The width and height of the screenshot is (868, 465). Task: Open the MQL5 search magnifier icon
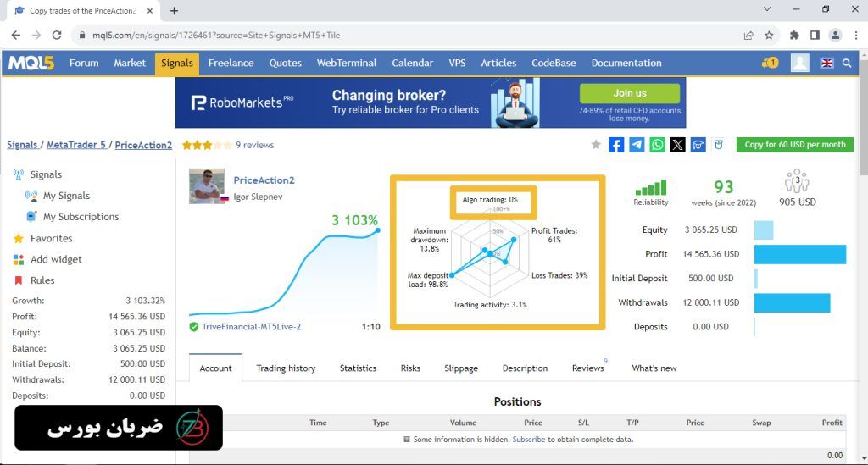point(847,63)
